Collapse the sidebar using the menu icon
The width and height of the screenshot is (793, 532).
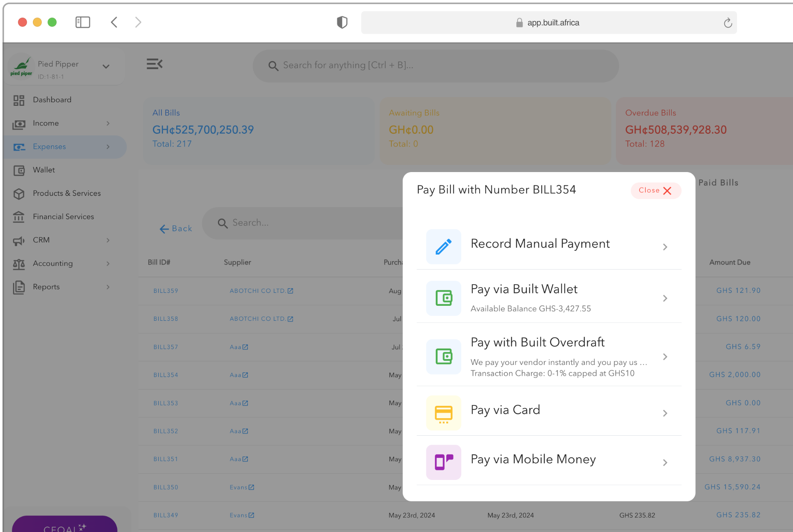(154, 64)
